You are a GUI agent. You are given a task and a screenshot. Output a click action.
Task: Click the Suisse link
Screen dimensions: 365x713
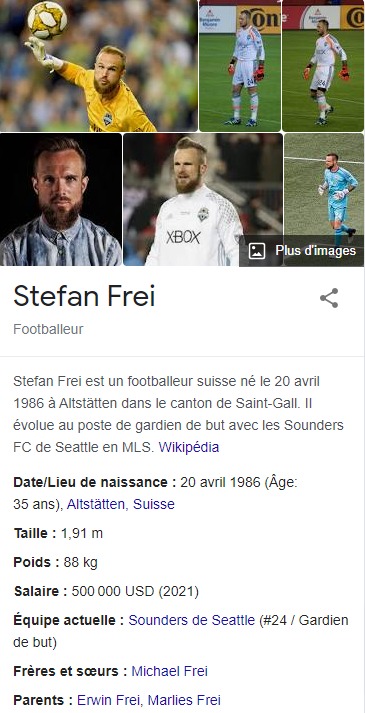click(154, 504)
